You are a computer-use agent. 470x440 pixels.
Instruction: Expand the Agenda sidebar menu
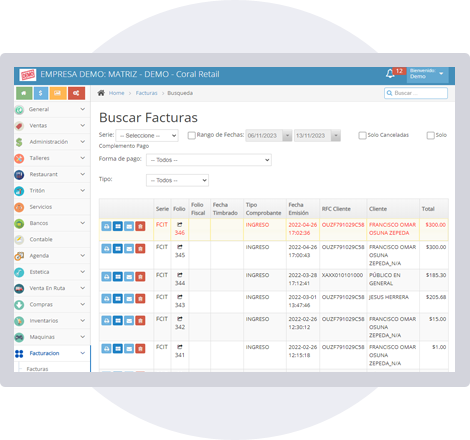52,256
